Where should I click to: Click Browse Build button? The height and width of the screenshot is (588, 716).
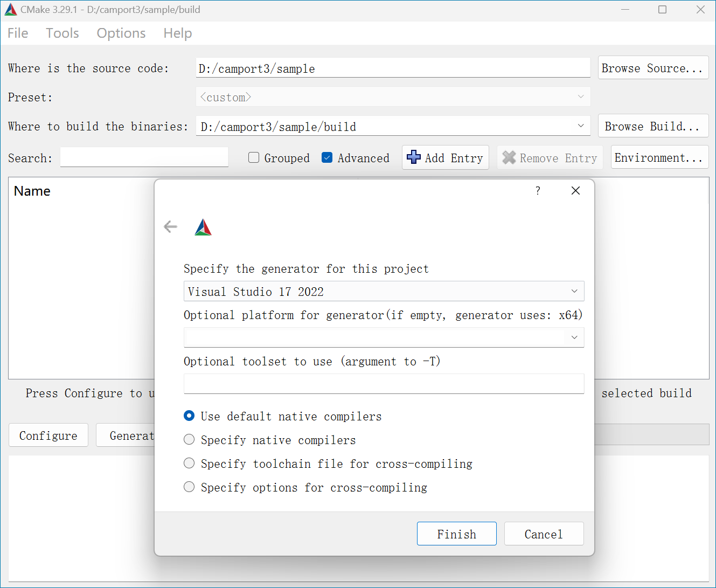[x=653, y=126]
